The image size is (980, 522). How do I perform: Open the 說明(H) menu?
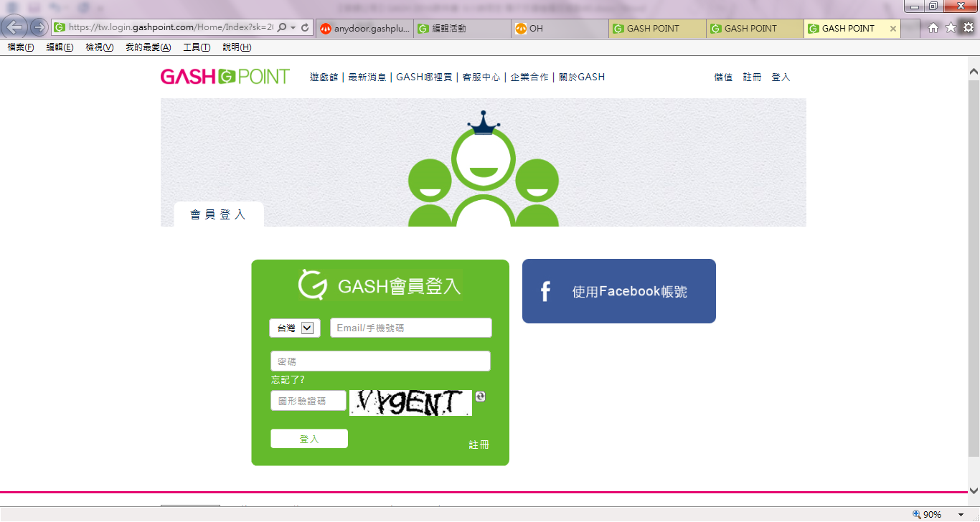click(x=237, y=47)
